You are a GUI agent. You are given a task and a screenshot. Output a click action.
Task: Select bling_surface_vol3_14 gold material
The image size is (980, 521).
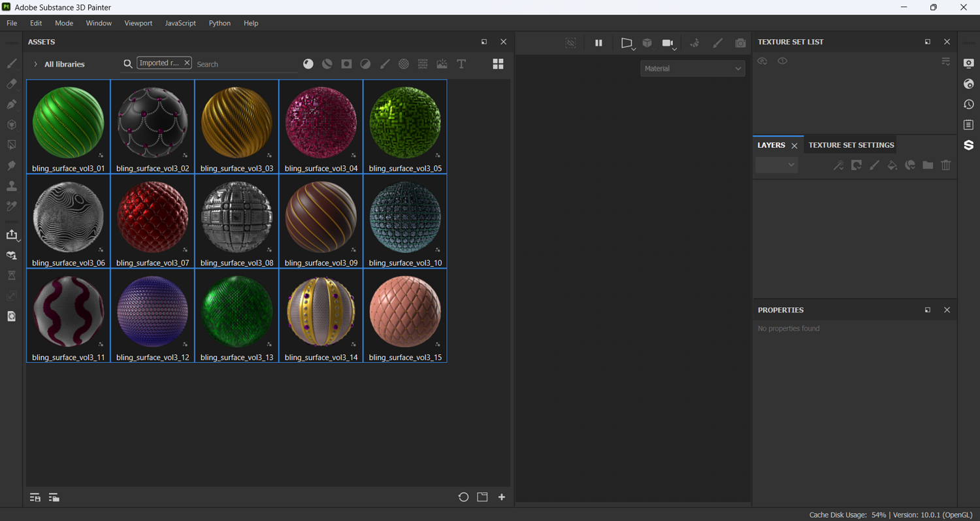[x=321, y=316]
